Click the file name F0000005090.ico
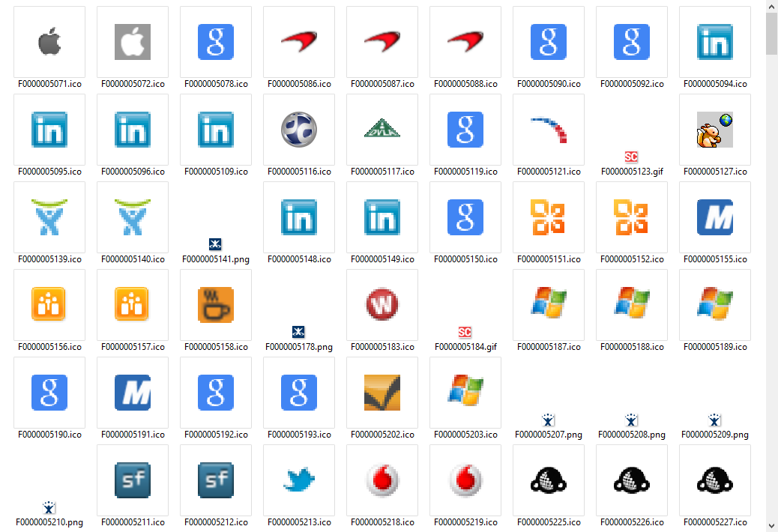This screenshot has width=778, height=532. tap(549, 84)
